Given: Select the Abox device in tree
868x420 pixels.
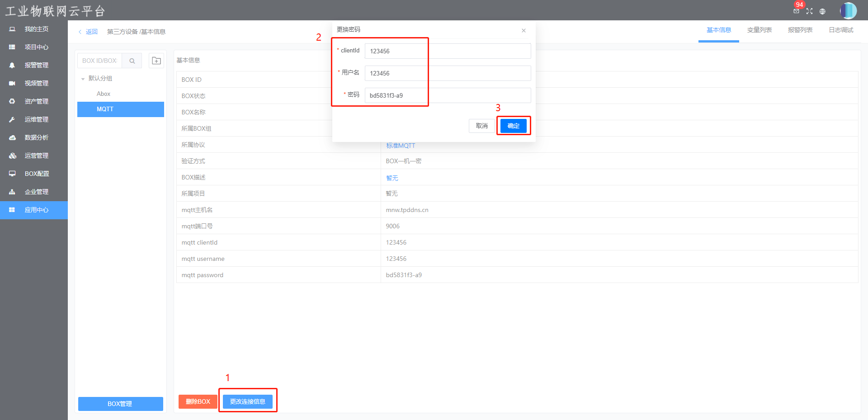Looking at the screenshot, I should [x=104, y=94].
